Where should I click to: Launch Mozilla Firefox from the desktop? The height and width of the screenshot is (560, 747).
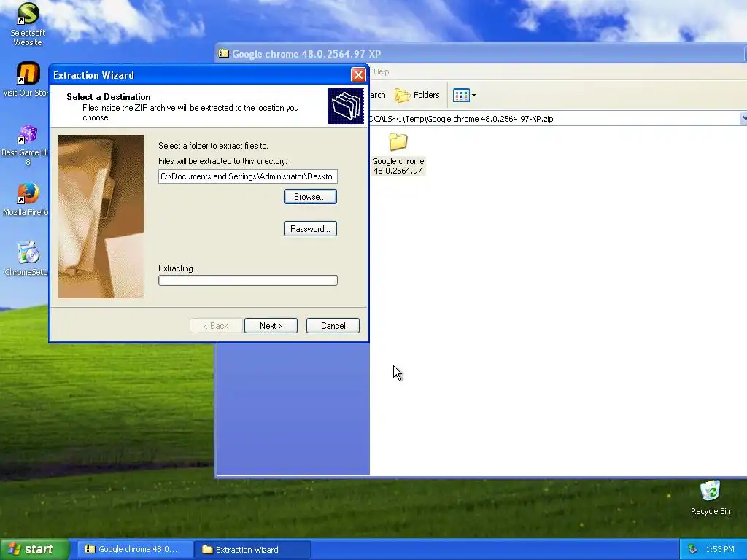pos(27,199)
